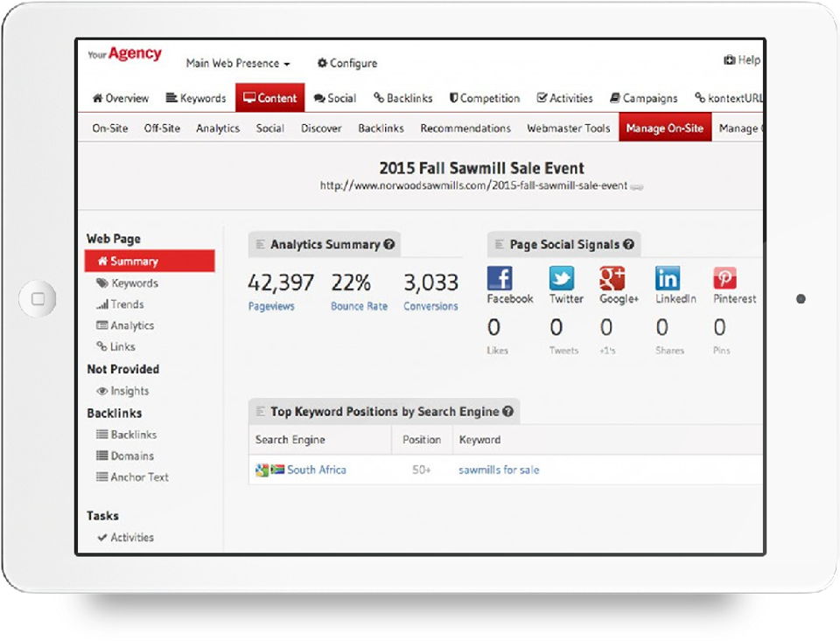Click the Pinterest icon
Image resolution: width=840 pixels, height=641 pixels.
click(724, 279)
